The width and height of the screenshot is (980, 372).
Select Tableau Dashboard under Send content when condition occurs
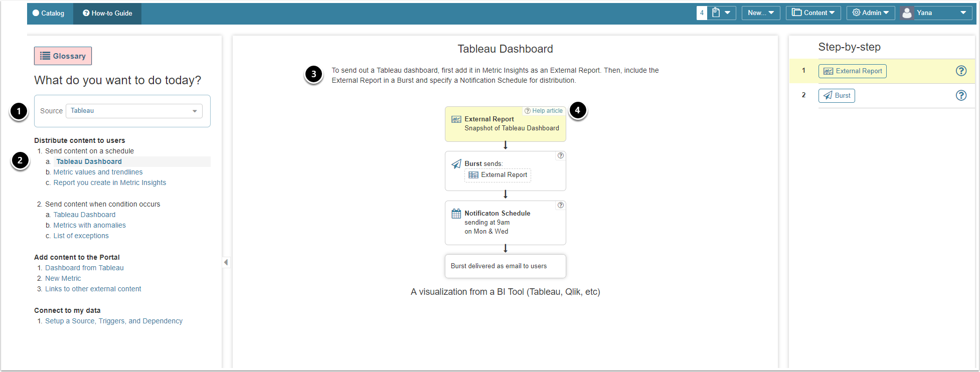click(84, 215)
